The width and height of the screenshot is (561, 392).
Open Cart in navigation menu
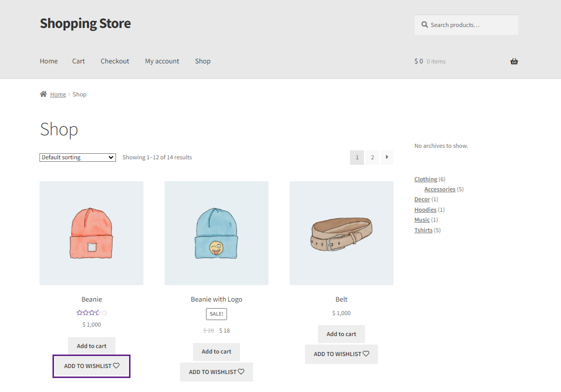click(x=78, y=61)
